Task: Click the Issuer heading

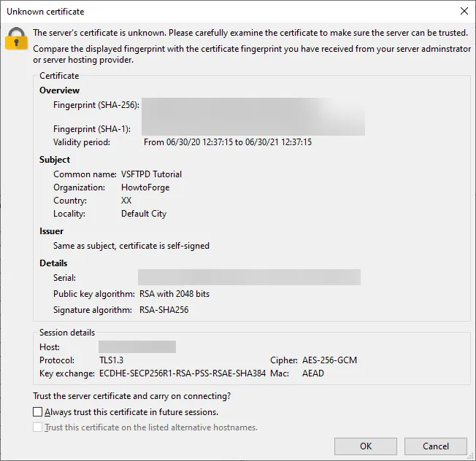Action: 52,231
